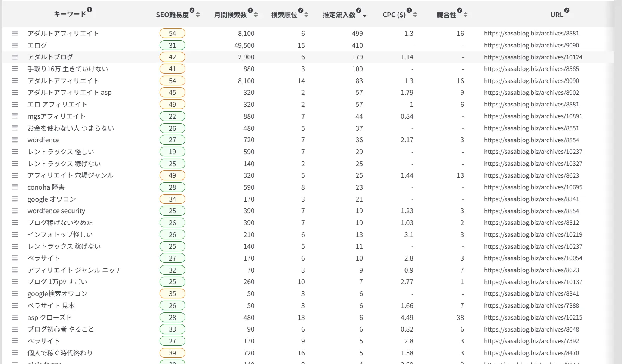Screen dimensions: 622x364
Task: Open URL ending archives/10124
Action: [x=533, y=57]
